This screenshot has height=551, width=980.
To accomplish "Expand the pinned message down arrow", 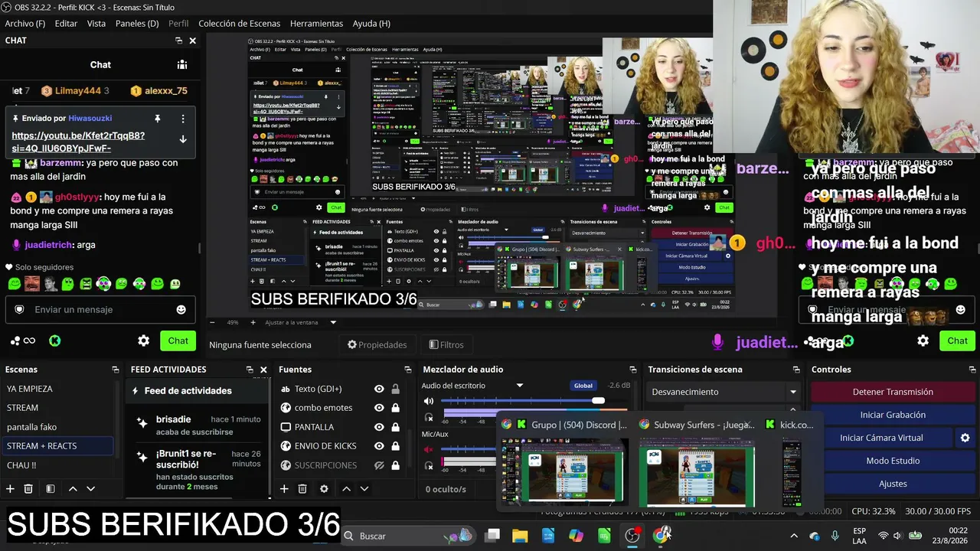I will tap(183, 139).
